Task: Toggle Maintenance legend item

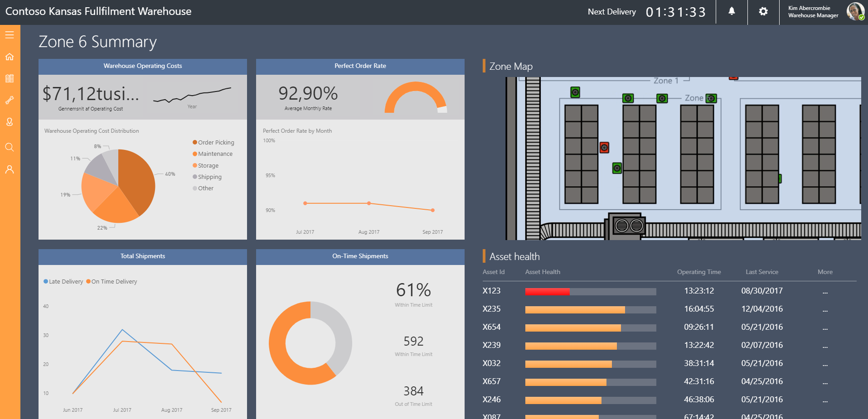Action: (x=213, y=154)
